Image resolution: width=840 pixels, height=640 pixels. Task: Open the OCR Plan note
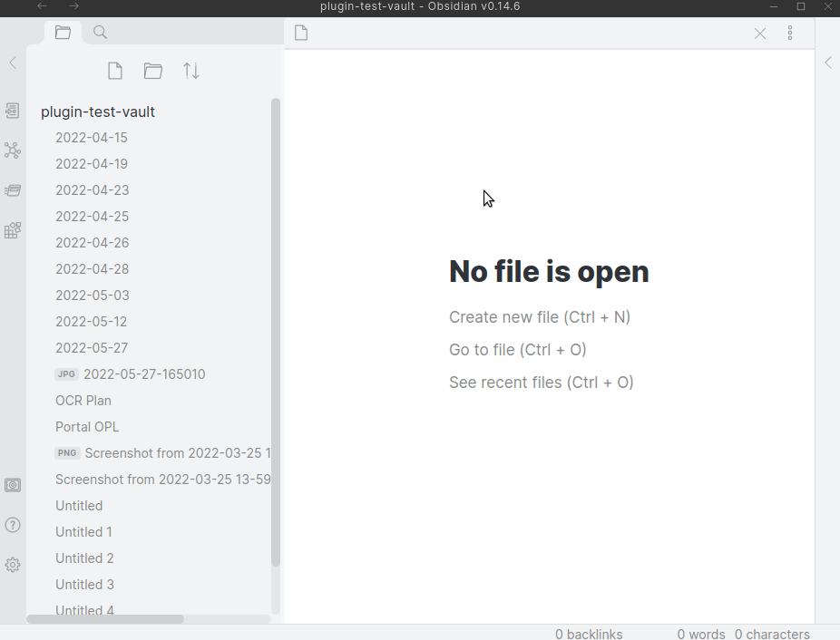click(x=83, y=401)
